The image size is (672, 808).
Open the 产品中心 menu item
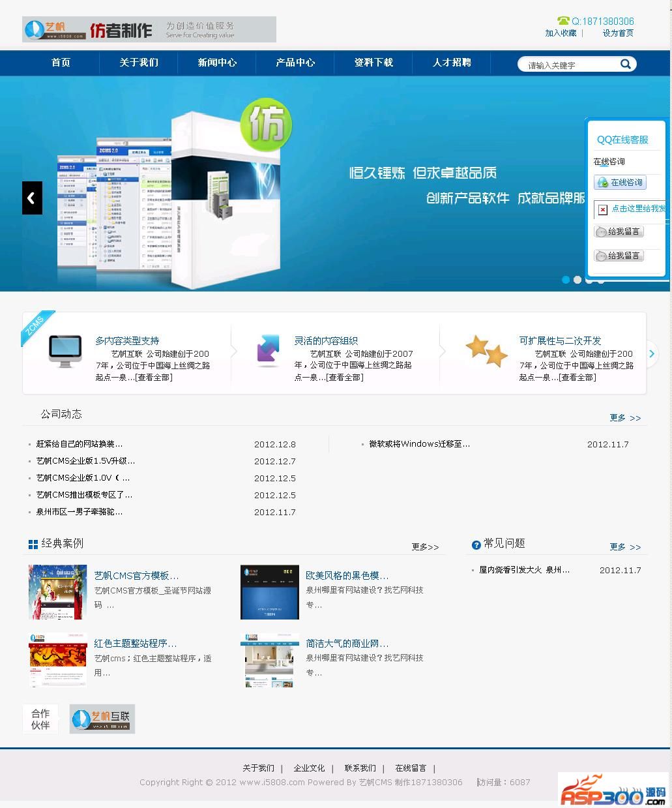[x=295, y=63]
